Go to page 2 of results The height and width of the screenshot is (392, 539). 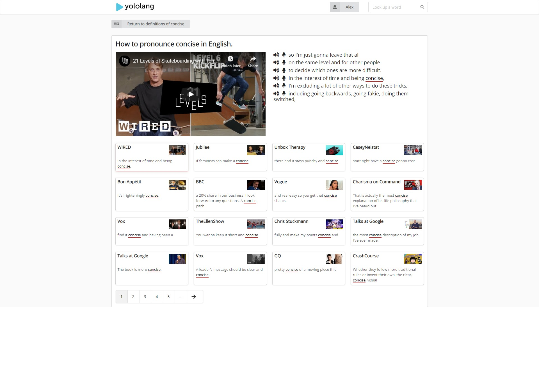click(133, 297)
